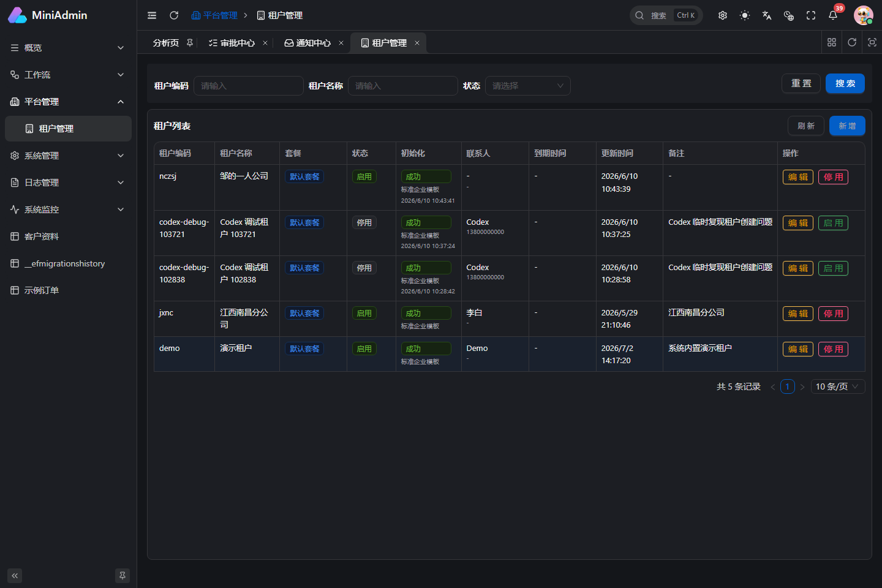Click 停用 to disable the demo tenant

pos(833,349)
